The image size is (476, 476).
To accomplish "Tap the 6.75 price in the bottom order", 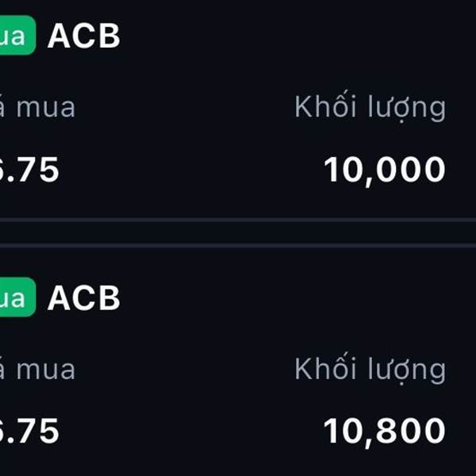I will click(30, 432).
